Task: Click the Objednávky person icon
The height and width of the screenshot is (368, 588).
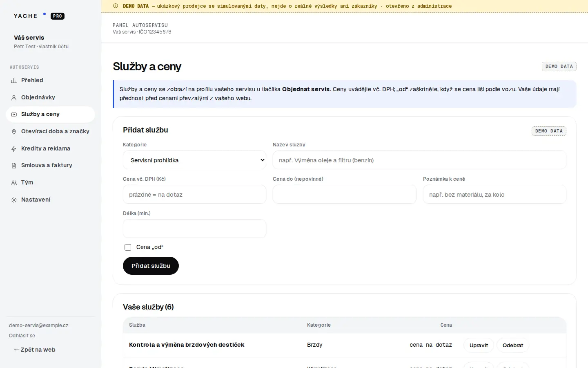Action: [x=14, y=98]
